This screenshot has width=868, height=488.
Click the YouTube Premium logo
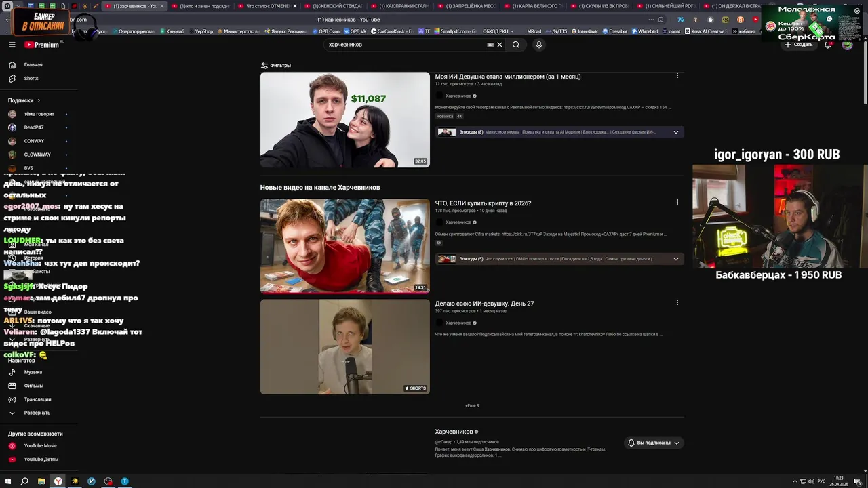(42, 45)
